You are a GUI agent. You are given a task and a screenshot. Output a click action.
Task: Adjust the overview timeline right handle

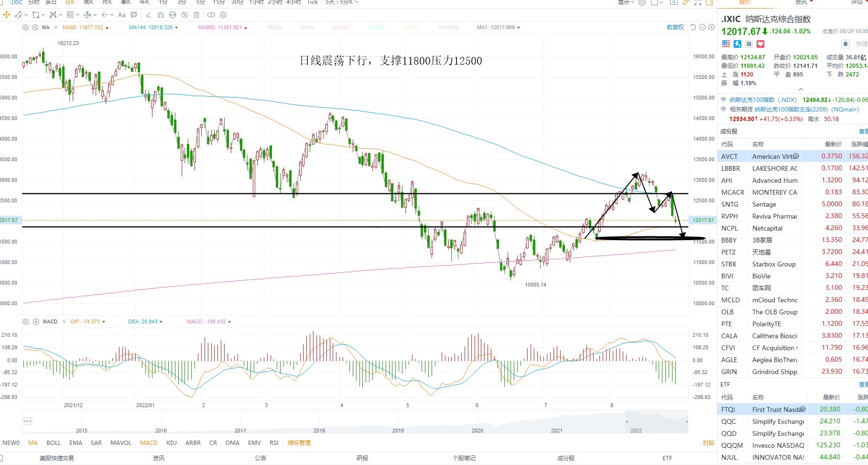686,421
